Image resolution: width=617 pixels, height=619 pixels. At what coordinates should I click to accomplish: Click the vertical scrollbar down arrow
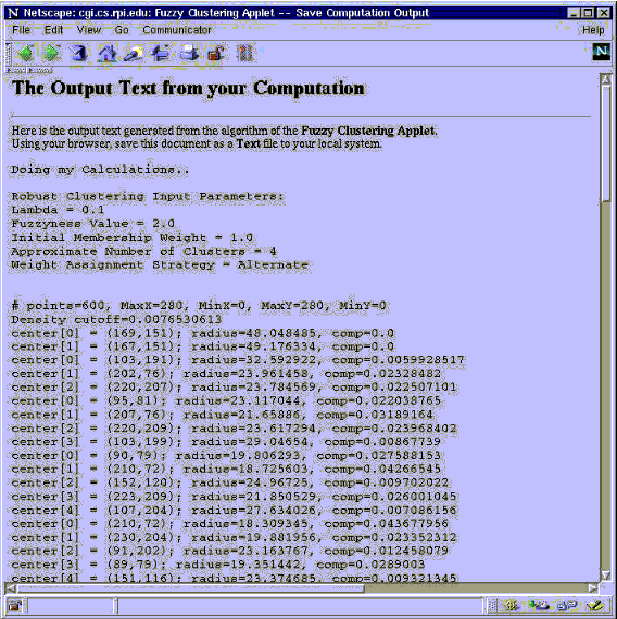(606, 575)
